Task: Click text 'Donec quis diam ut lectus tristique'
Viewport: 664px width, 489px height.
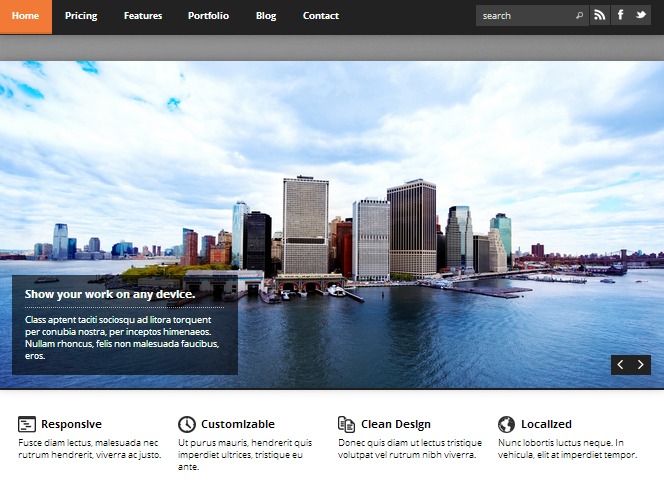Action: pyautogui.click(x=410, y=443)
